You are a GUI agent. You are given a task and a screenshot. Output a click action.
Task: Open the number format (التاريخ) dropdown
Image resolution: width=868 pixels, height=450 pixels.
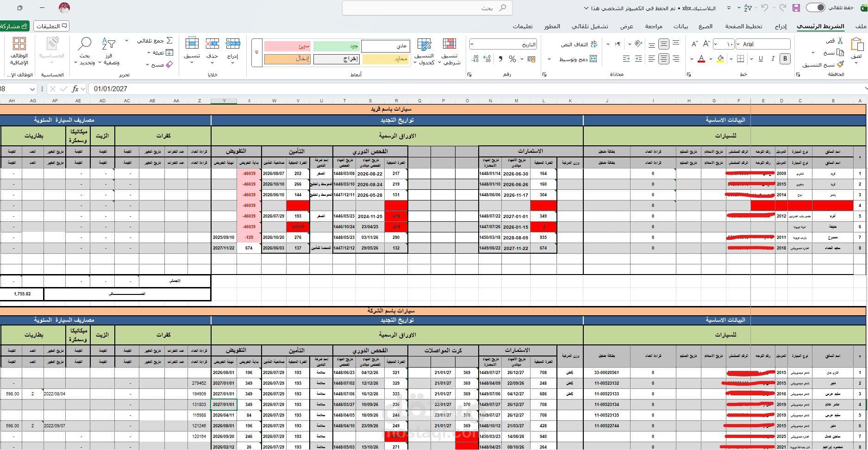(472, 44)
